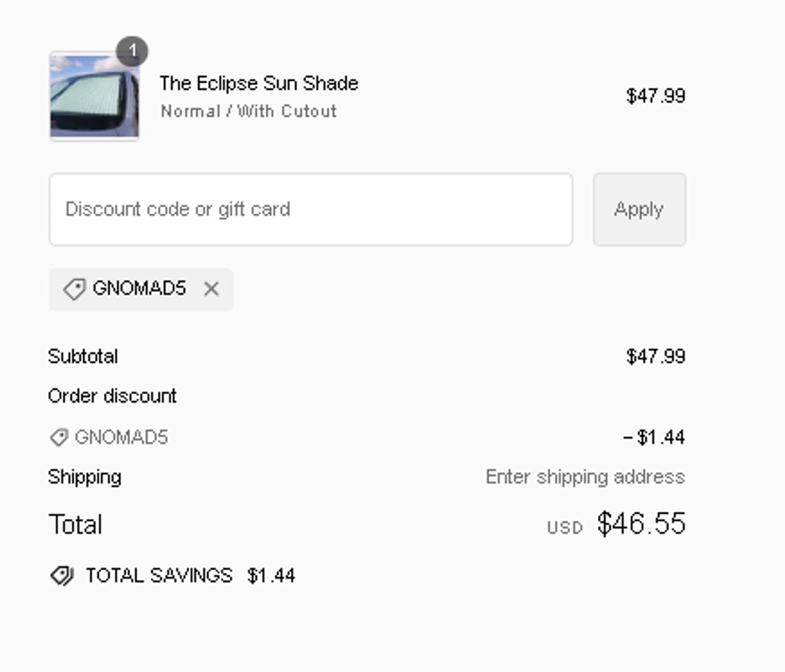Click the Order discount heading

[112, 396]
